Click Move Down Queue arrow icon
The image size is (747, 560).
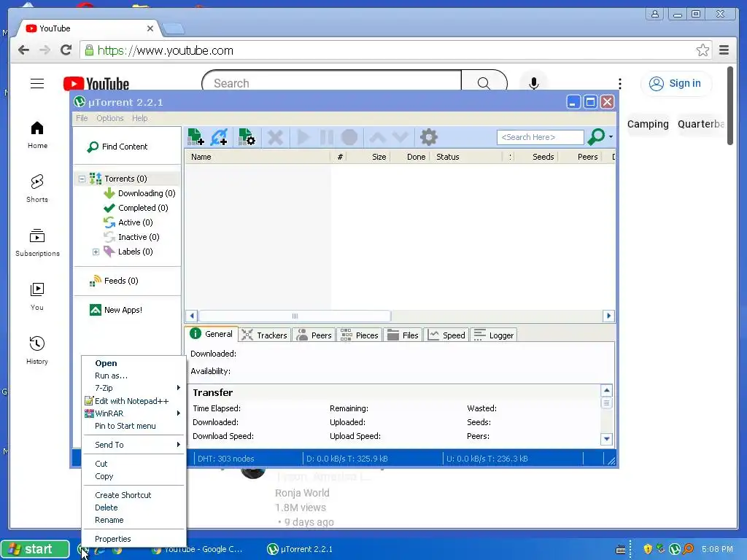[400, 138]
